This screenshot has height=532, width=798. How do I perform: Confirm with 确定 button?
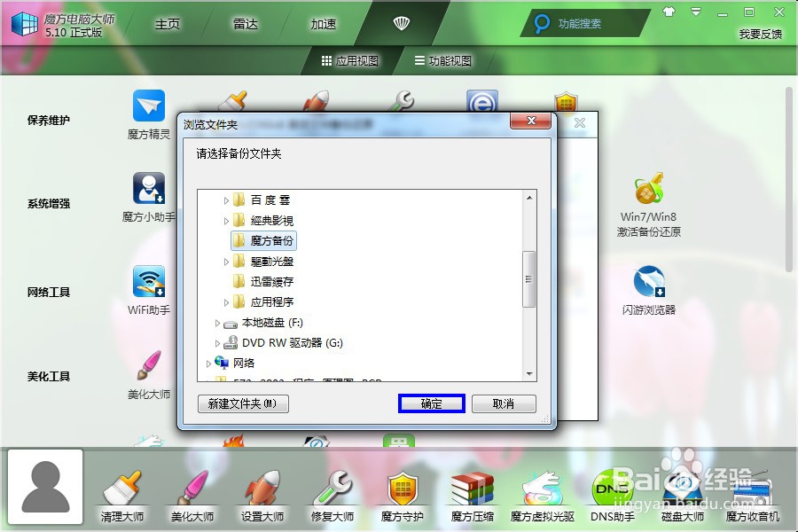(x=432, y=403)
